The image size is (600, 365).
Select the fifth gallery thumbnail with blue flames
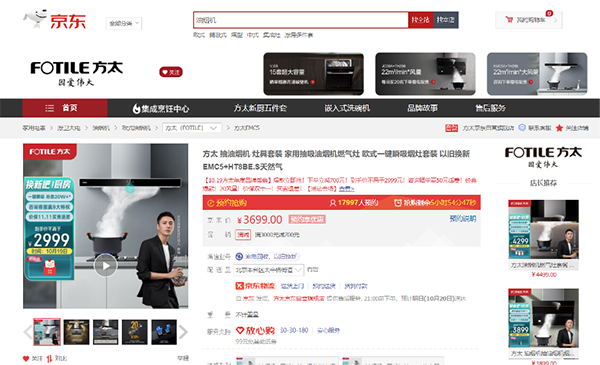(x=164, y=332)
